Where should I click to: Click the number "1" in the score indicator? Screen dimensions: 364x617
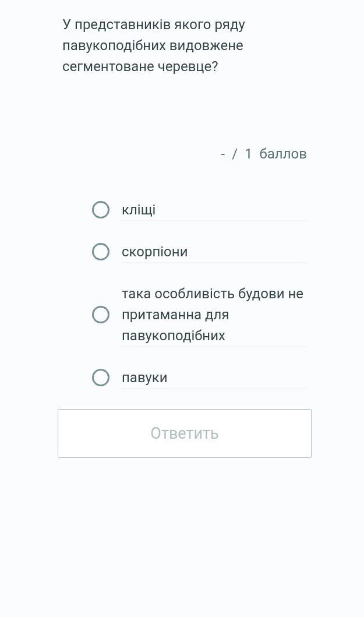click(x=248, y=154)
